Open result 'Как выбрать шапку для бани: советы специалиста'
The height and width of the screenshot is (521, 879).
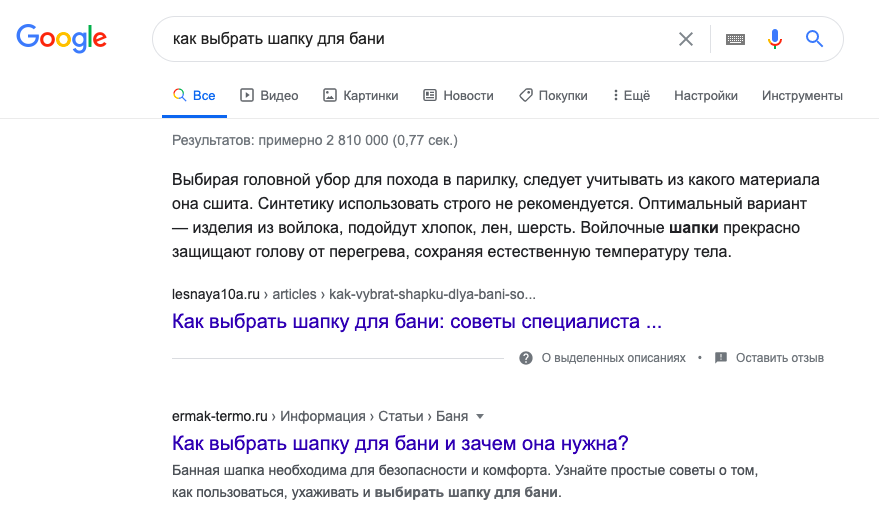coord(417,321)
